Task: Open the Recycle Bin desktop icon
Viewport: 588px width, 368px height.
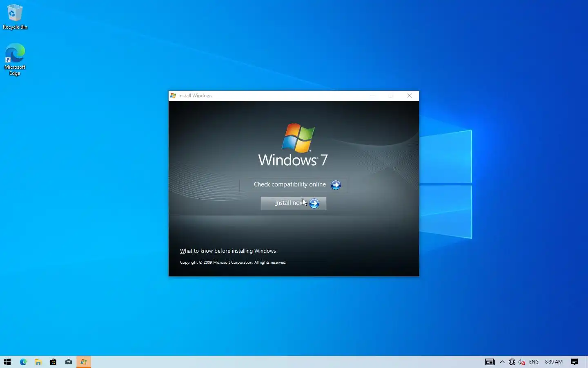Action: 15,17
